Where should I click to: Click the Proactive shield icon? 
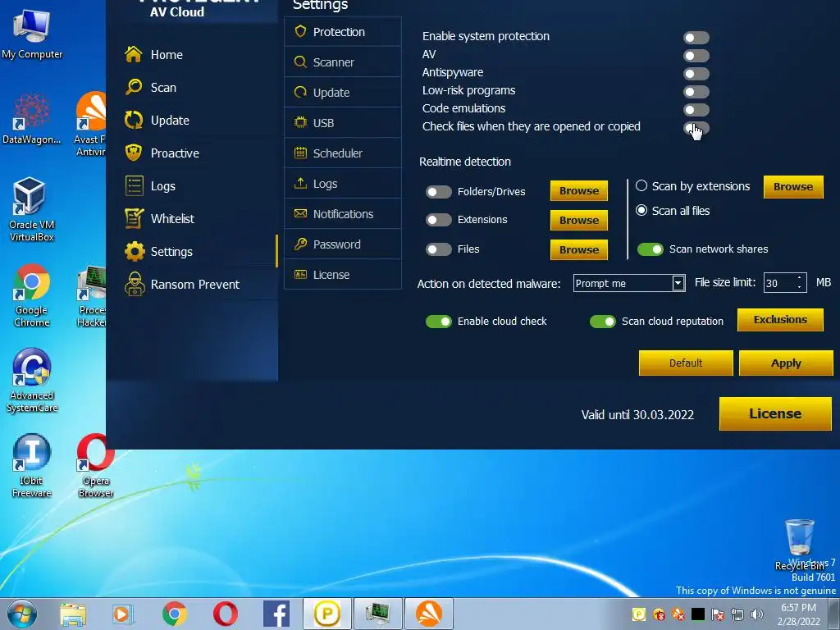(134, 153)
